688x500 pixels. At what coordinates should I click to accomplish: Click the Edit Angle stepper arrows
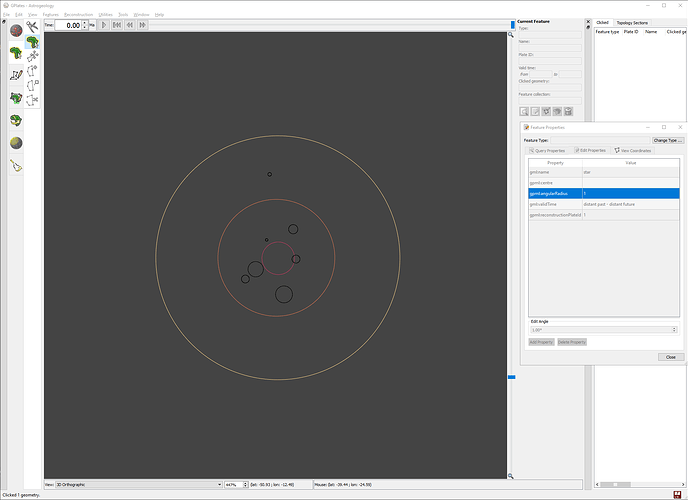(x=675, y=330)
